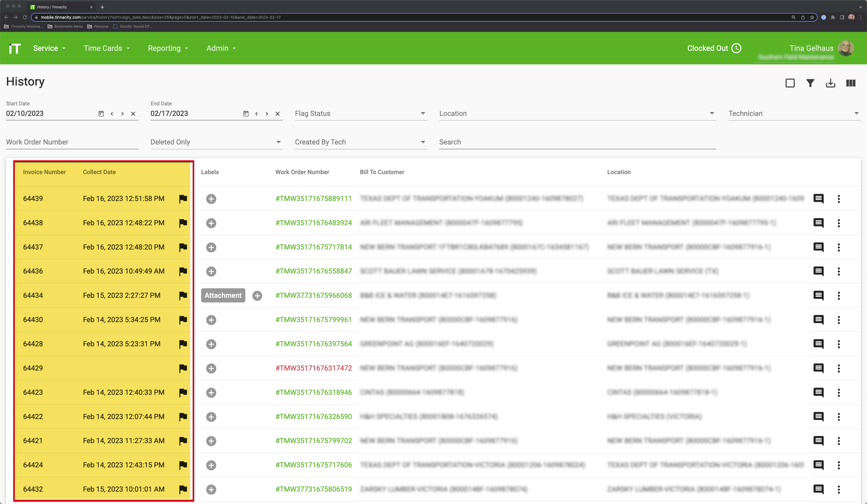The height and width of the screenshot is (504, 867).
Task: Toggle the select-all square checkbox icon in header
Action: [790, 83]
